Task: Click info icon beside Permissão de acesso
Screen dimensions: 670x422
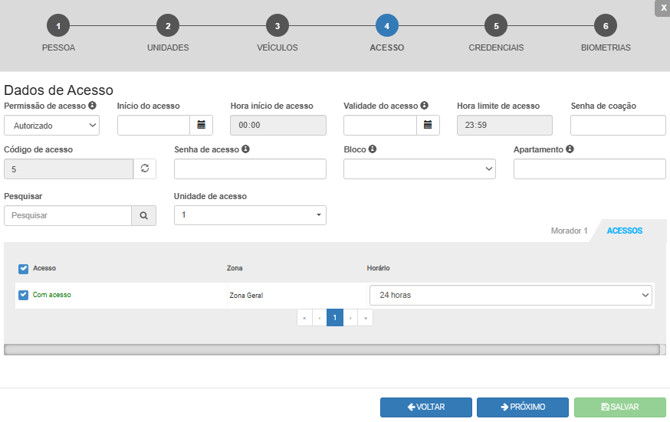Action: point(92,105)
